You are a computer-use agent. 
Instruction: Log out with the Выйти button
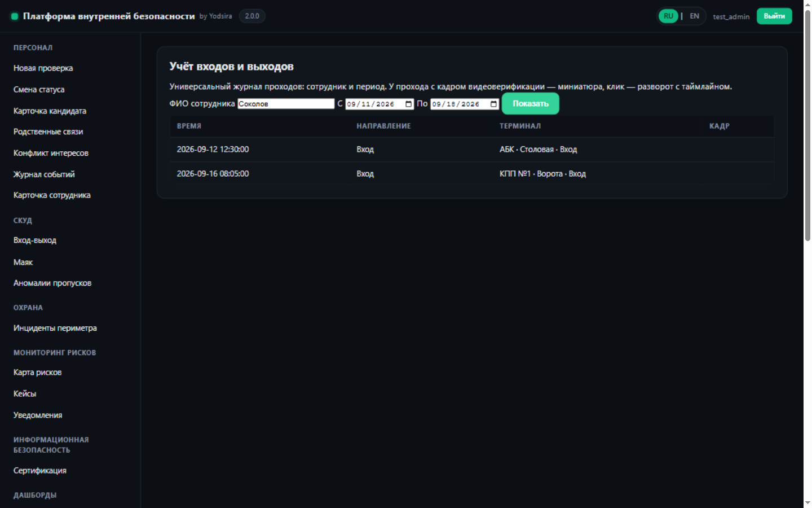pyautogui.click(x=774, y=16)
